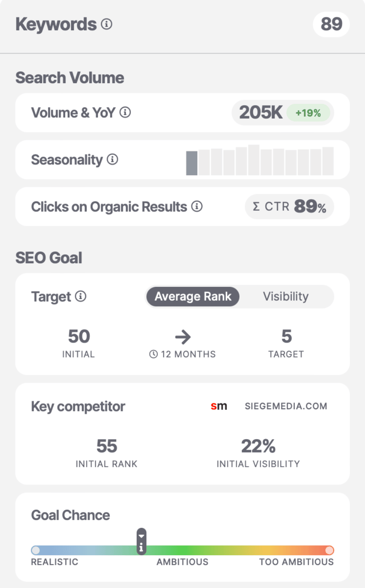Click the Keywords count badge 89
Image resolution: width=365 pixels, height=588 pixels.
tap(331, 24)
